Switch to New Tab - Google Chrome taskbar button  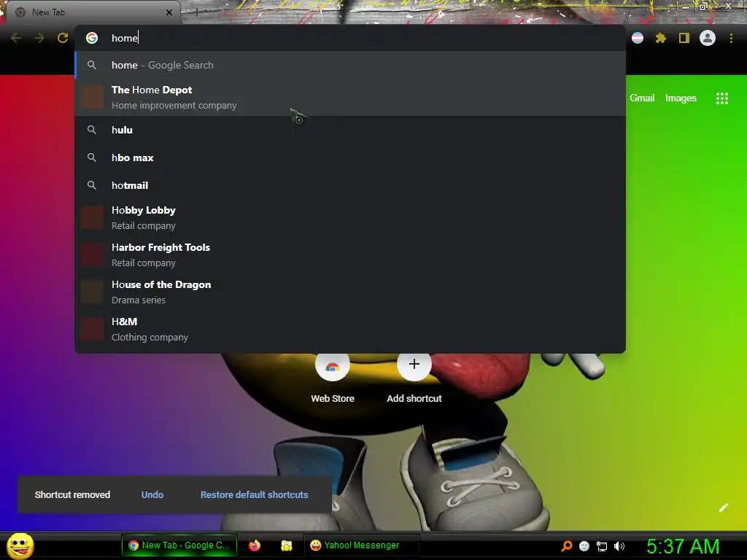pos(179,545)
